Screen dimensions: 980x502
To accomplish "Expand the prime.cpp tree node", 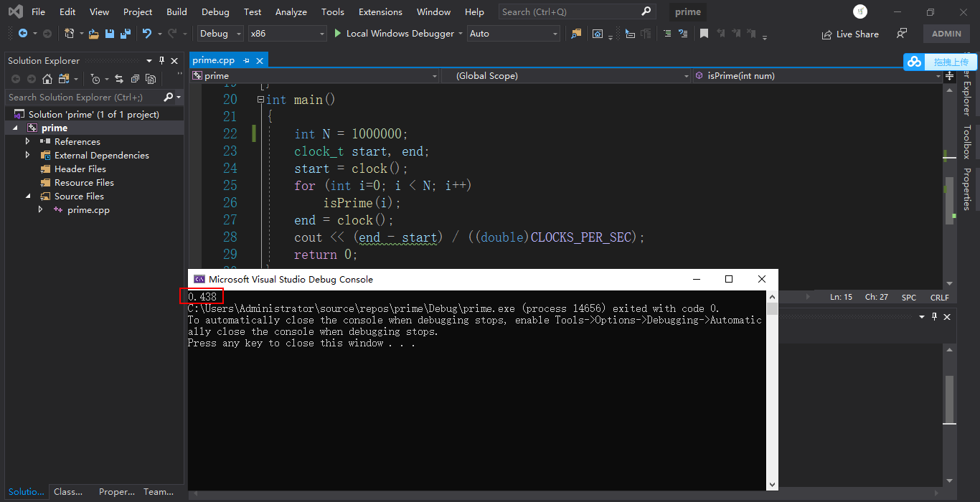I will click(41, 209).
